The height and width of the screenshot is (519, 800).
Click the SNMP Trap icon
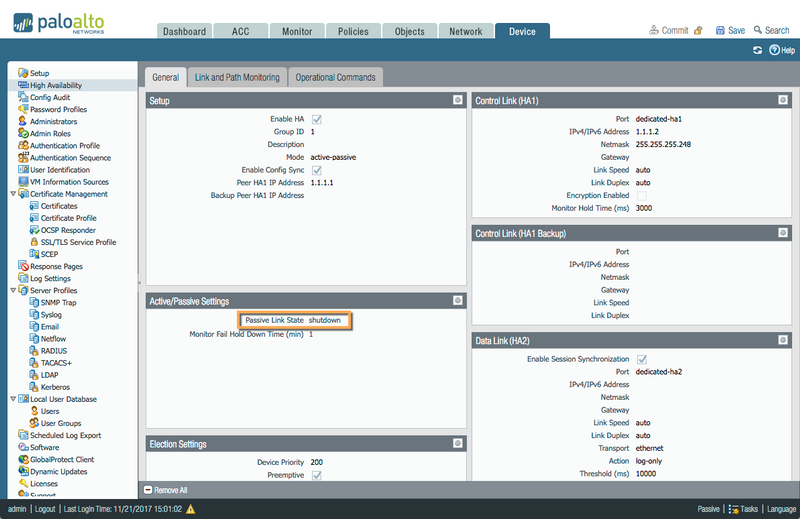point(34,302)
